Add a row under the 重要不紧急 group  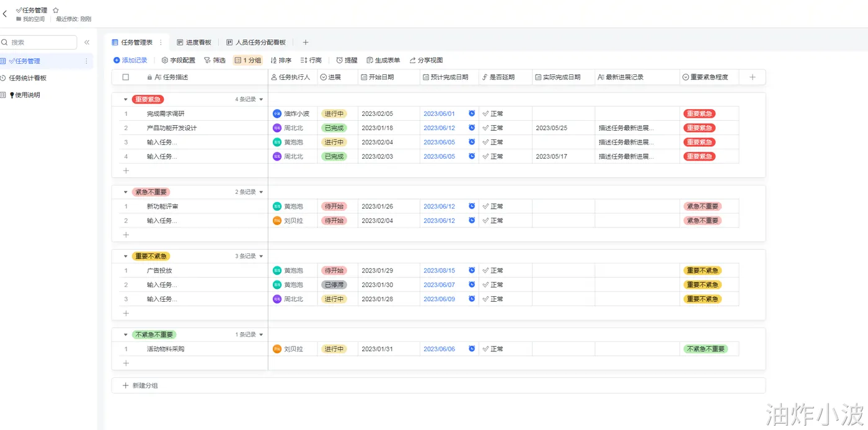(x=126, y=313)
